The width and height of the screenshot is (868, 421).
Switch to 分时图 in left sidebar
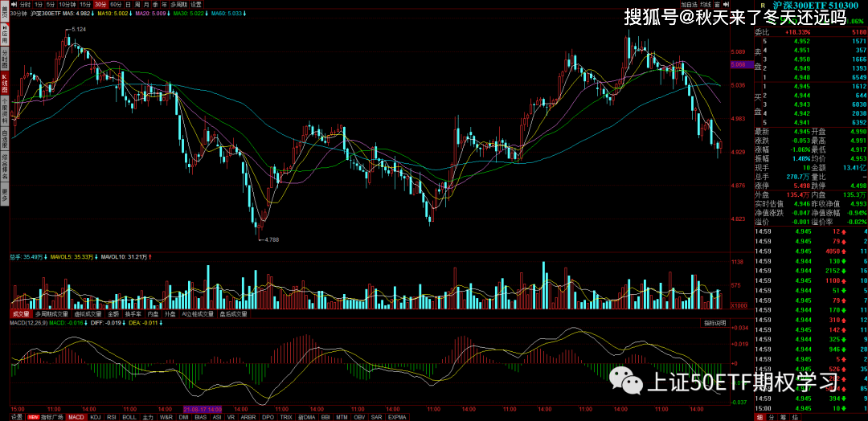[4, 60]
